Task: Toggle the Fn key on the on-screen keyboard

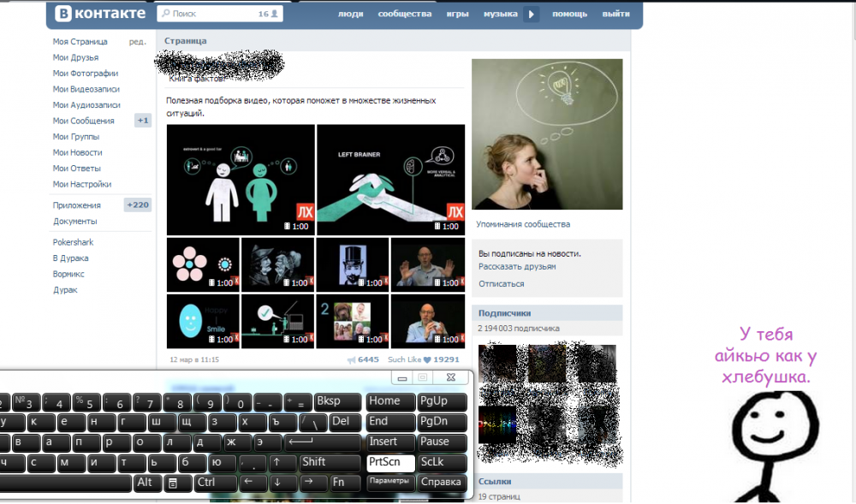Action: tap(344, 483)
